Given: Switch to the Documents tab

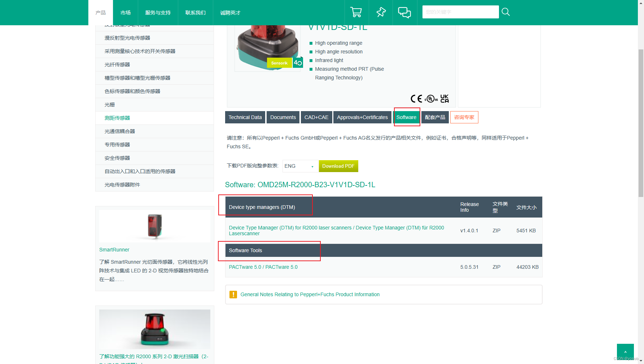Looking at the screenshot, I should 283,117.
